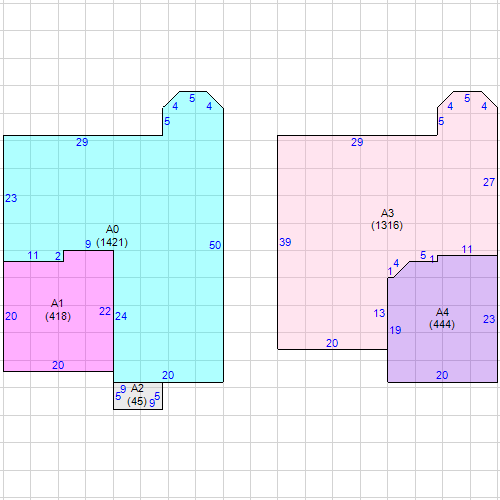Click the 22 dimension inside area A1
This screenshot has height=500, width=500.
tap(105, 311)
